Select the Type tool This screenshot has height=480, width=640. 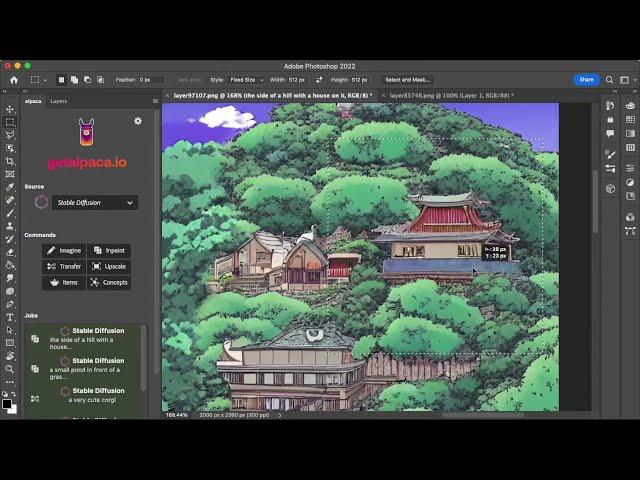tap(10, 317)
